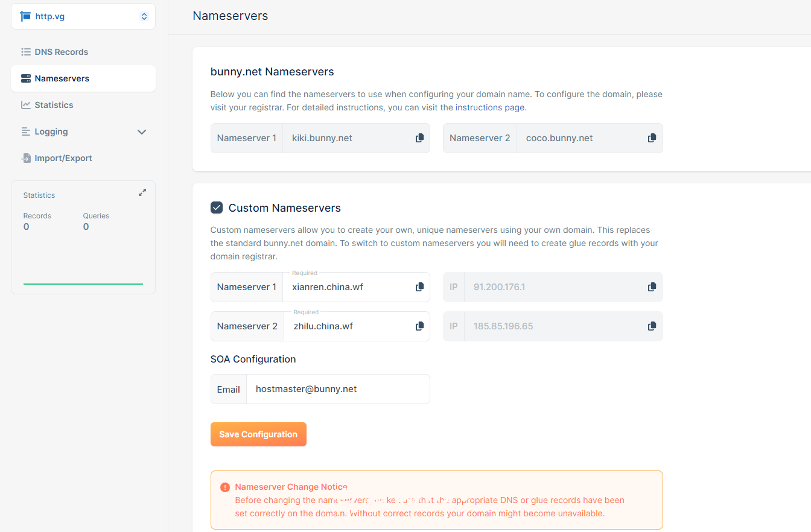The height and width of the screenshot is (532, 811).
Task: Copy the xianren.china.wf custom nameserver
Action: pyautogui.click(x=419, y=287)
